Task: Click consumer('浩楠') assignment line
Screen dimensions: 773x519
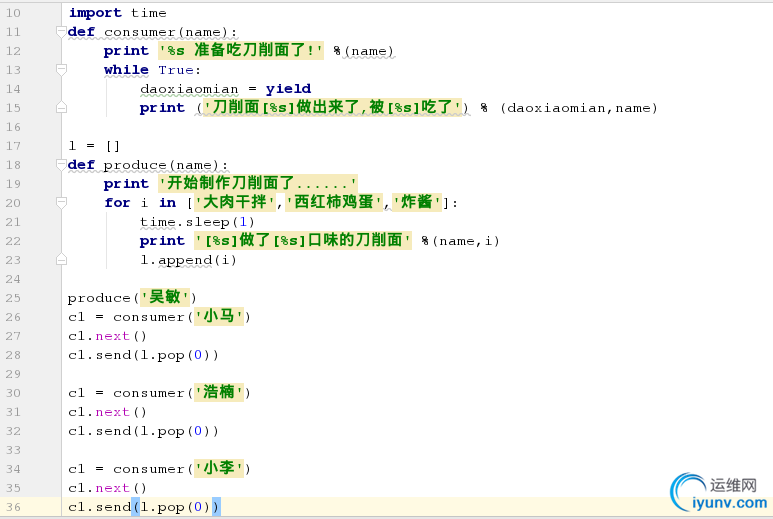Action: pyautogui.click(x=159, y=392)
